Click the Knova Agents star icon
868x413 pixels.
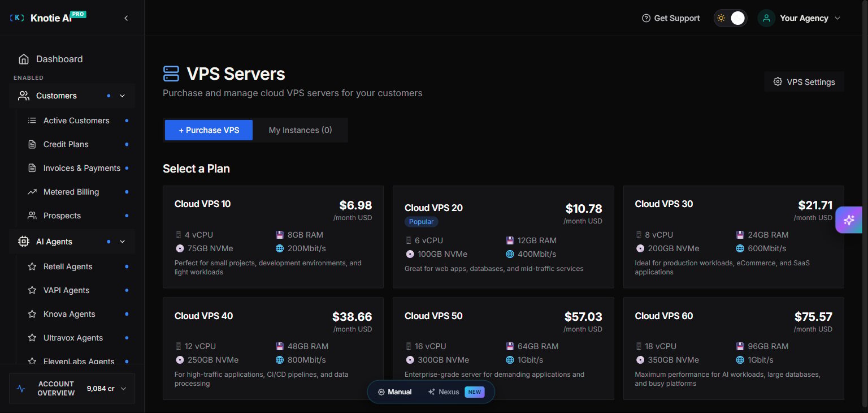[32, 314]
